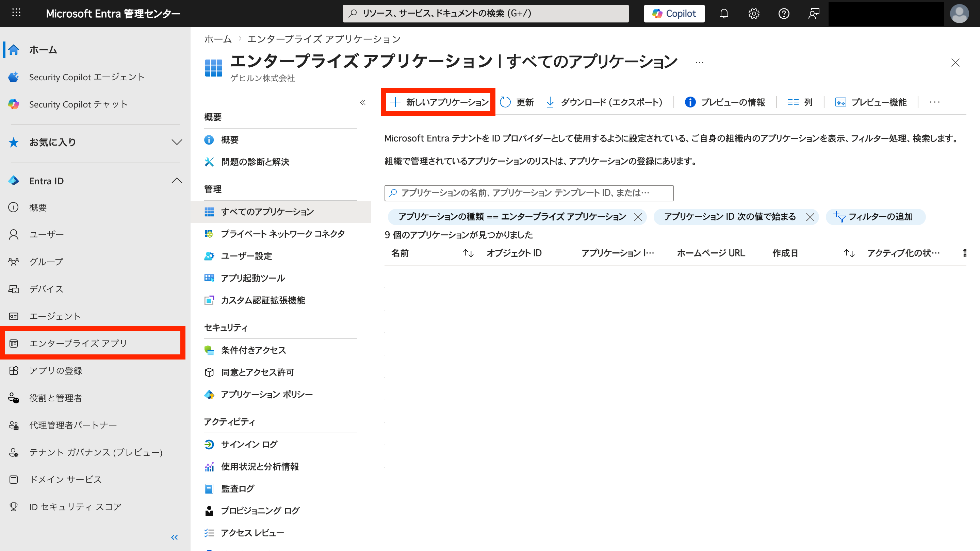Open the app launcher waffle menu

16,13
